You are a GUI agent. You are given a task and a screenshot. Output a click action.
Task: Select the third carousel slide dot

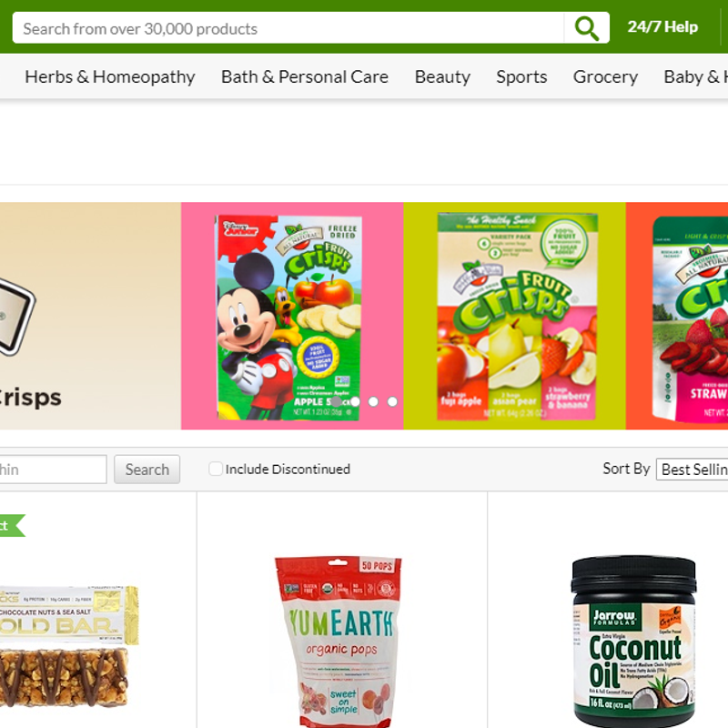[x=374, y=401]
